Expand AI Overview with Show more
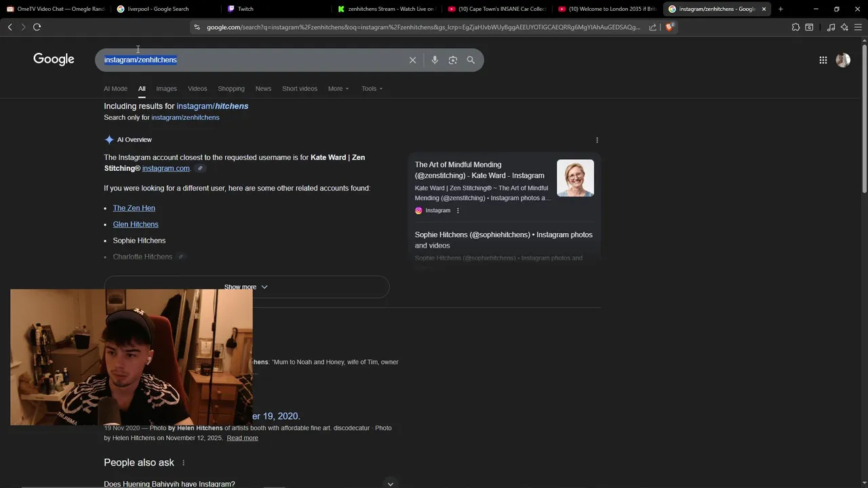Image resolution: width=868 pixels, height=488 pixels. click(x=246, y=287)
